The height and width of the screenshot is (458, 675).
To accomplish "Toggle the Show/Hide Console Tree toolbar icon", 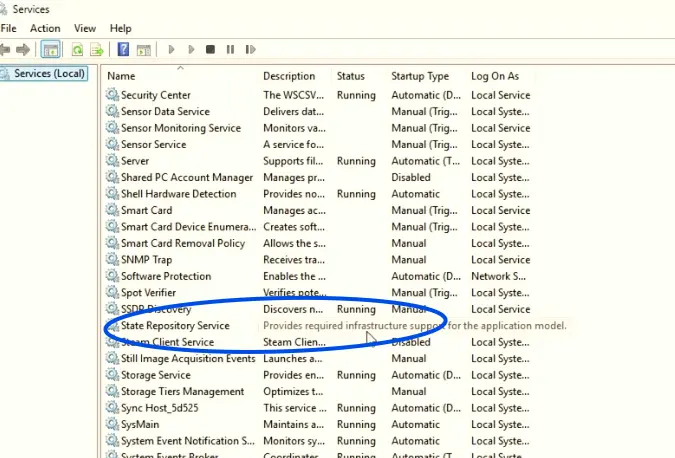I will [50, 50].
